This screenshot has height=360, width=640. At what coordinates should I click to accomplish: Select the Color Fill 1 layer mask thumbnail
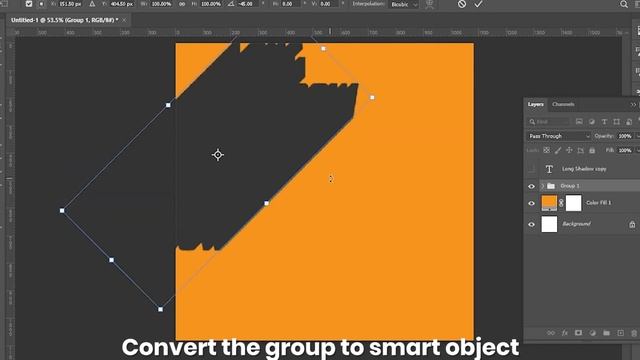[573, 203]
